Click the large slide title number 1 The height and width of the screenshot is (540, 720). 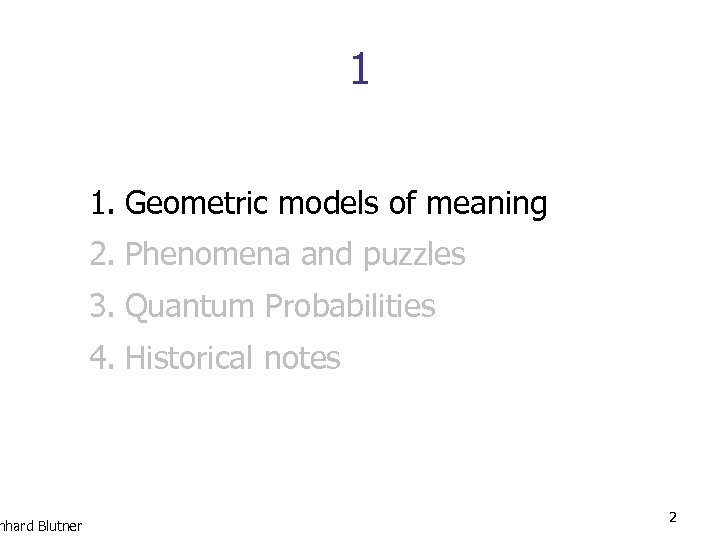pos(360,69)
